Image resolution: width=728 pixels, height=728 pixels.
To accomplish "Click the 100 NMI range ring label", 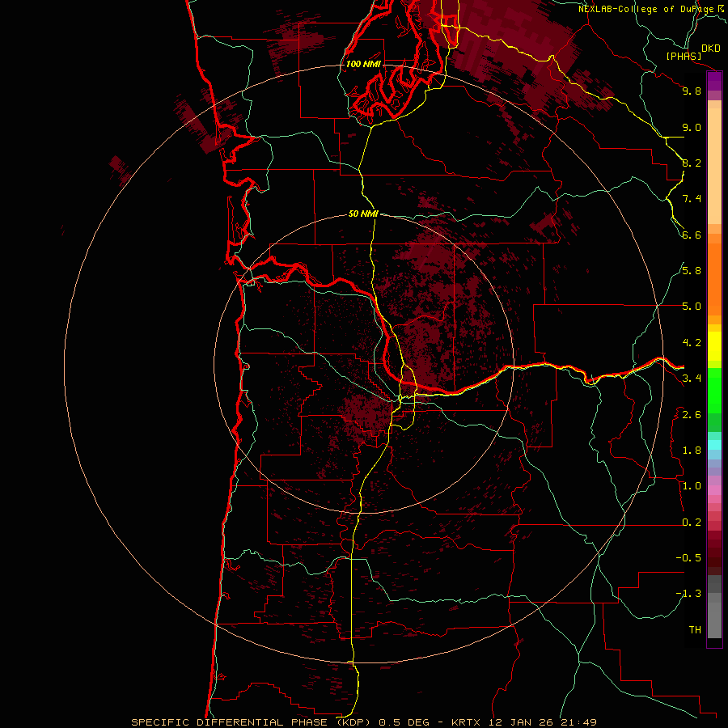I will tap(363, 64).
